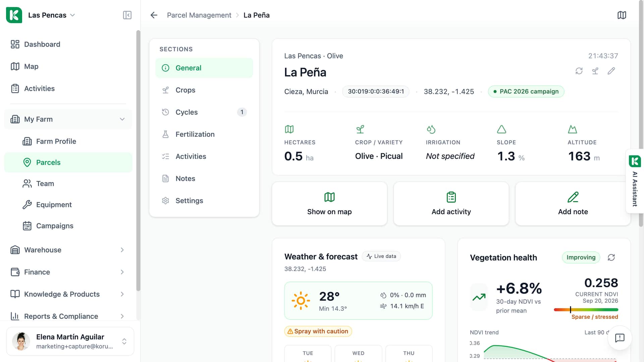Click the sunny weather icon
This screenshot has height=362, width=644.
(x=301, y=301)
